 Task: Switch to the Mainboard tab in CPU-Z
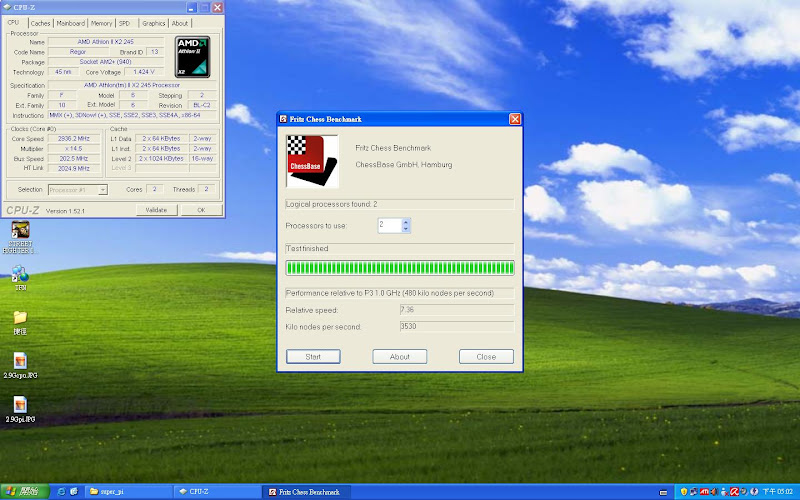(70, 23)
